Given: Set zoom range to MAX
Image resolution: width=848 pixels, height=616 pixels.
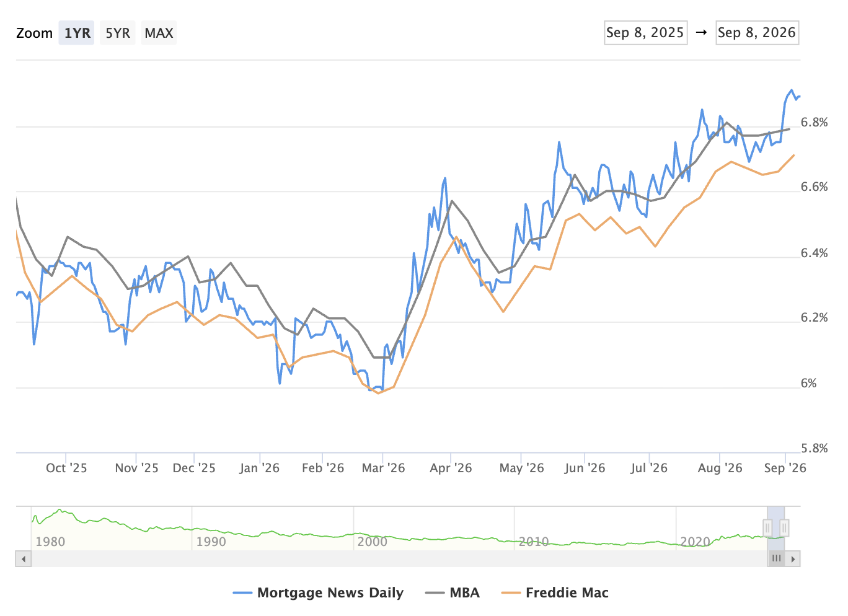Looking at the screenshot, I should coord(159,33).
